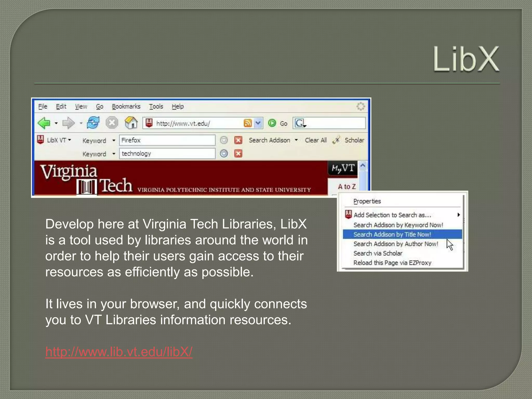Screen dimensions: 532x399
Task: Click the Clear All button
Action: click(x=316, y=140)
